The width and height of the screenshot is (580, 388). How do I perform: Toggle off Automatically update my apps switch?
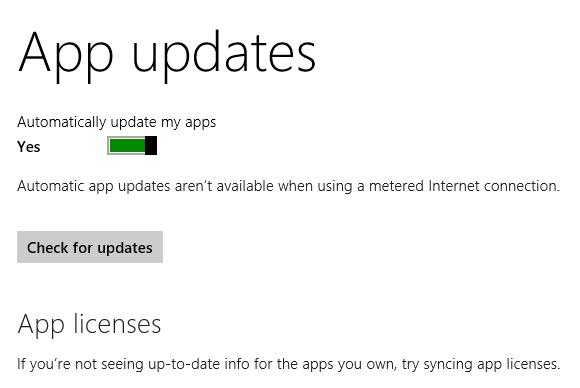pyautogui.click(x=132, y=145)
